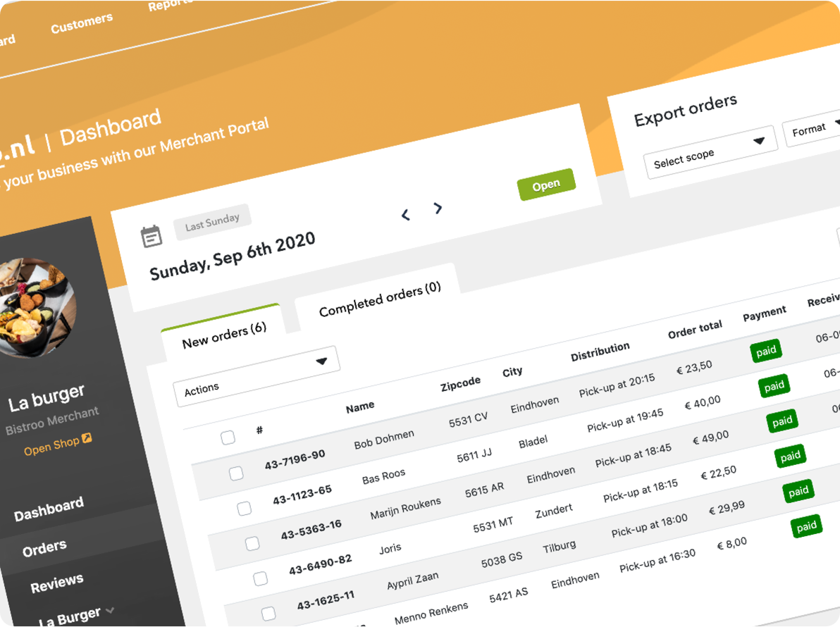840x627 pixels.
Task: Open the Actions dropdown
Action: (x=256, y=376)
